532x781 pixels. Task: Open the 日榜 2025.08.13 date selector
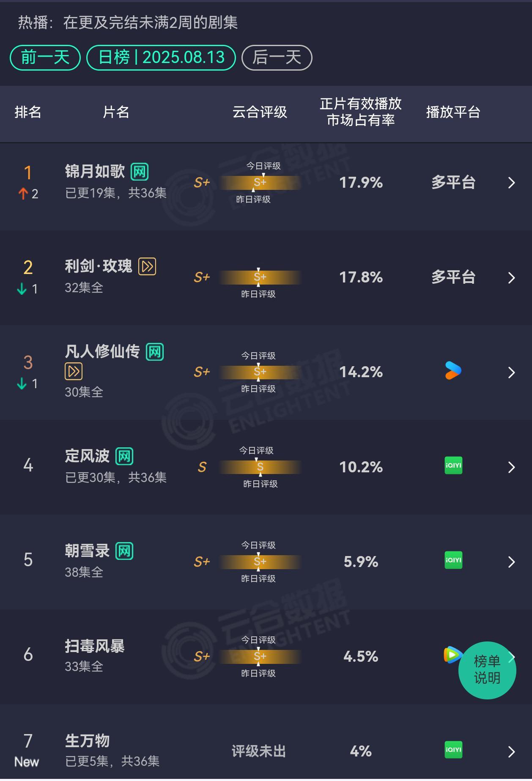pyautogui.click(x=161, y=58)
